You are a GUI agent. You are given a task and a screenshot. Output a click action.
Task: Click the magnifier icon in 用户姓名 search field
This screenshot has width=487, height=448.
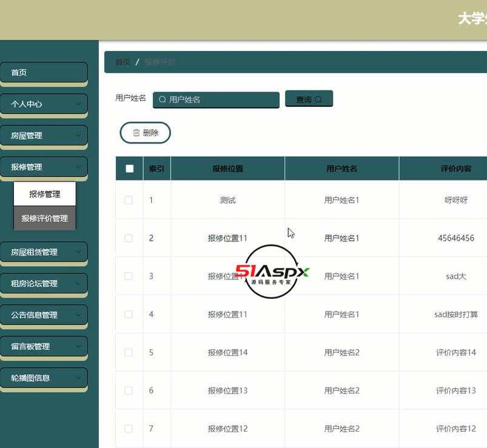[163, 99]
